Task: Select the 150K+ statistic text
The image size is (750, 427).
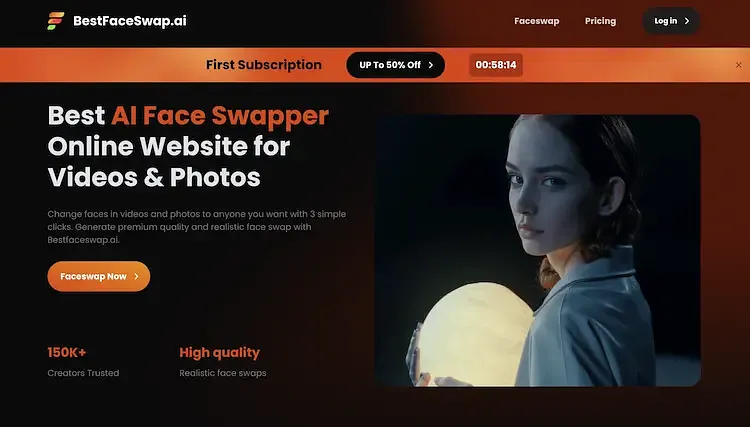Action: coord(67,352)
